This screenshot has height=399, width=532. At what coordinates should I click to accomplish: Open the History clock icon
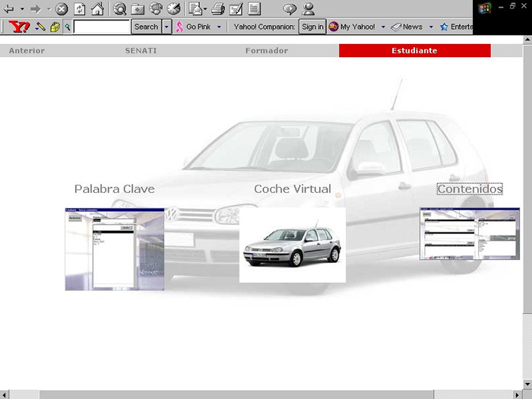pos(174,9)
